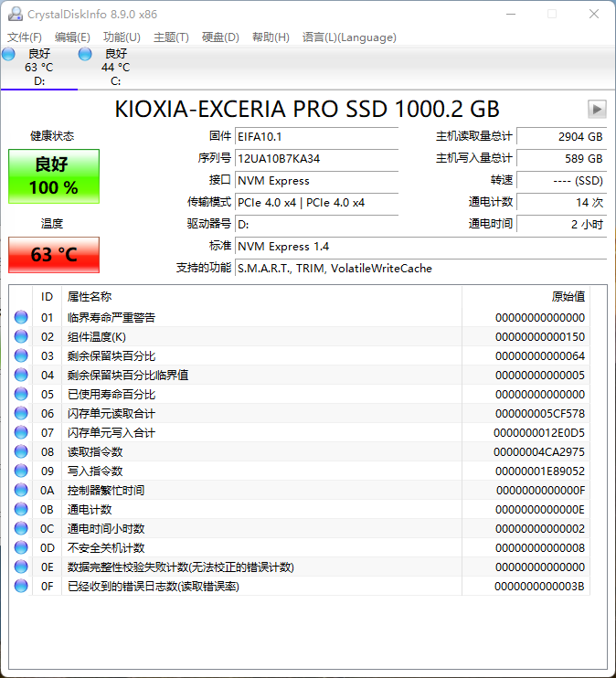The width and height of the screenshot is (616, 678).
Task: Click status orb of attribute 05 row
Action: 21,394
